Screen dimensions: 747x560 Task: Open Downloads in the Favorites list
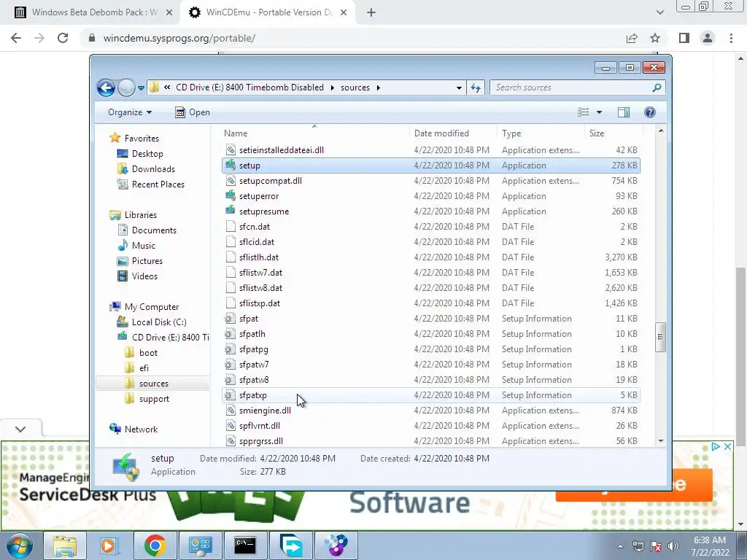[153, 169]
